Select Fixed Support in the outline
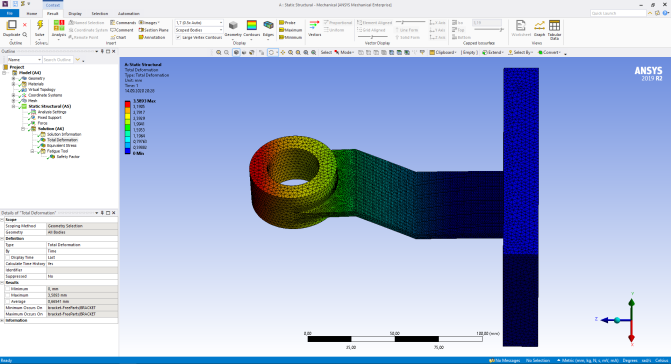This screenshot has width=671, height=364. 49,118
